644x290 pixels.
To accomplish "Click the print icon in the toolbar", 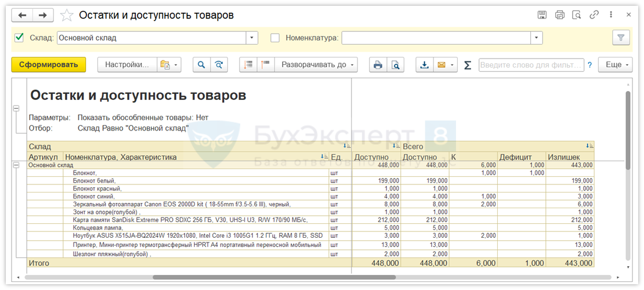I will click(x=378, y=65).
